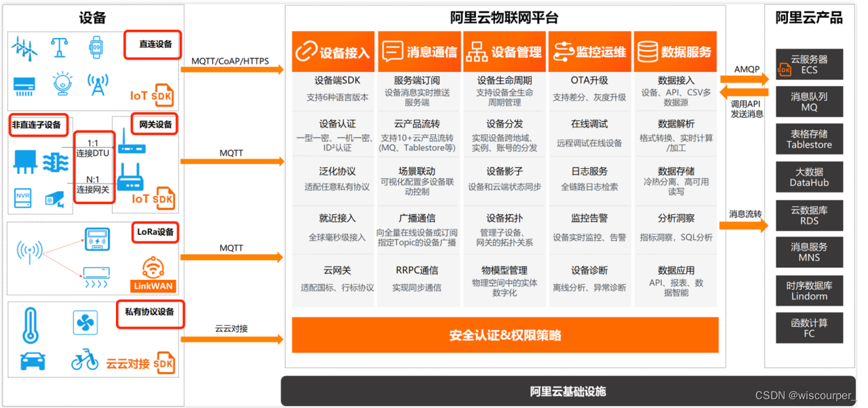Viewport: 868px width, 408px height.
Task: Click the LinkWAN icon
Action: (x=153, y=274)
